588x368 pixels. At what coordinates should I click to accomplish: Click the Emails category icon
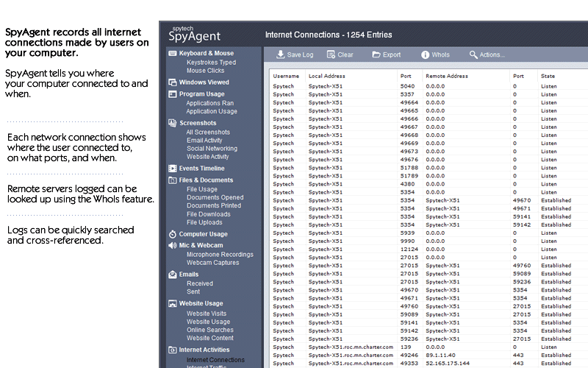172,275
